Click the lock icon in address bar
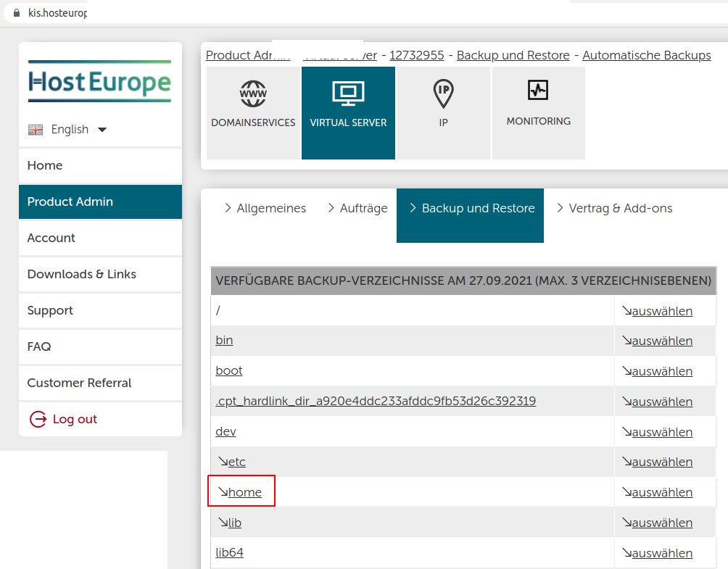728x569 pixels. (x=17, y=13)
